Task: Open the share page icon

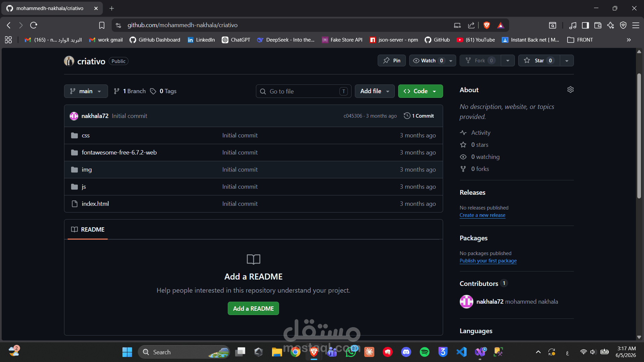Action: pyautogui.click(x=471, y=25)
